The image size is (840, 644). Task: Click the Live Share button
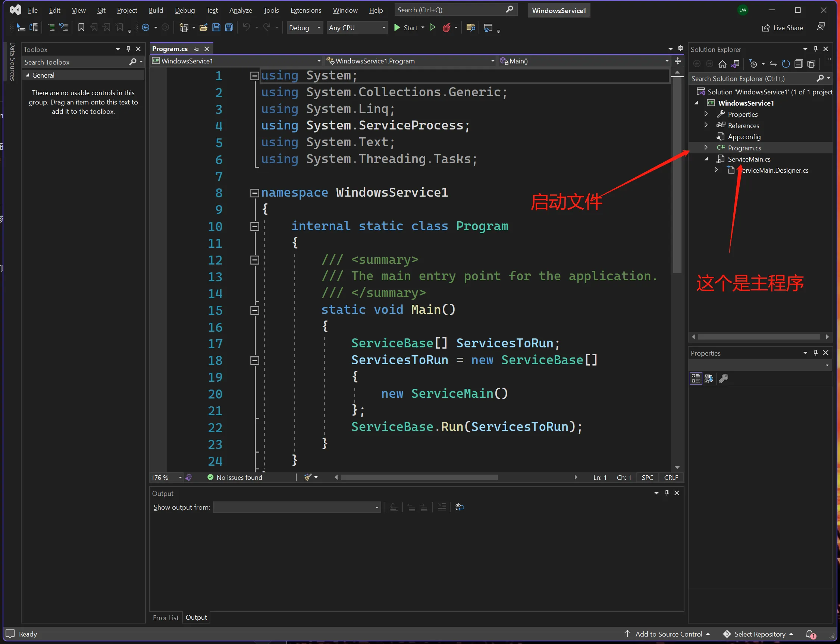click(x=783, y=28)
